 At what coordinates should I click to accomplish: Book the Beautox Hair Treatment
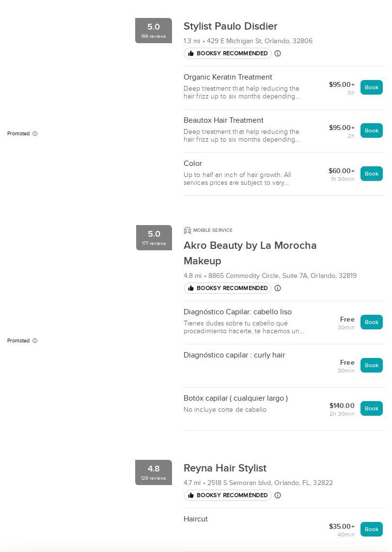371,130
